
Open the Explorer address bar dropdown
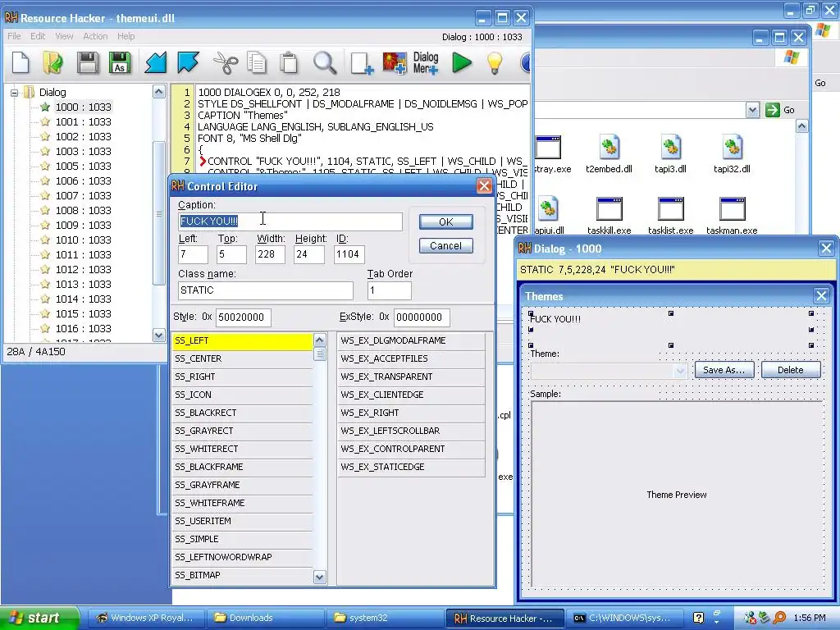point(752,110)
